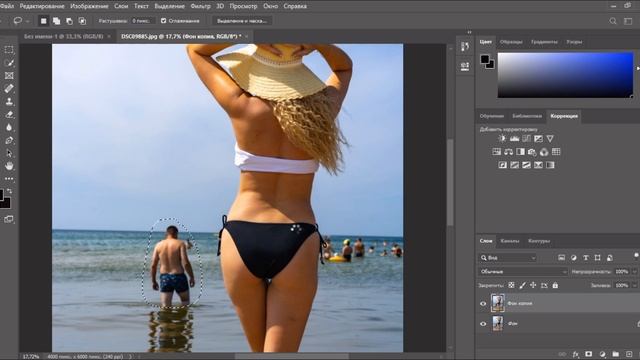
Task: Add Exposure adjustment icon
Action: pos(538,138)
